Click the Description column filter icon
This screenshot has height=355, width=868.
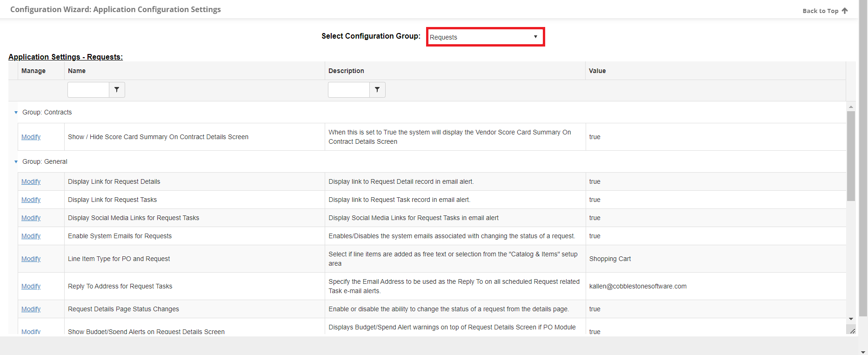click(x=377, y=90)
